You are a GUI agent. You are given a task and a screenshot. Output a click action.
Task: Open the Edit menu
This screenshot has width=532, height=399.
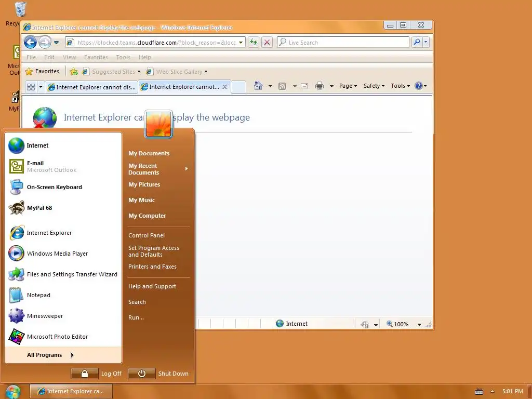[49, 57]
